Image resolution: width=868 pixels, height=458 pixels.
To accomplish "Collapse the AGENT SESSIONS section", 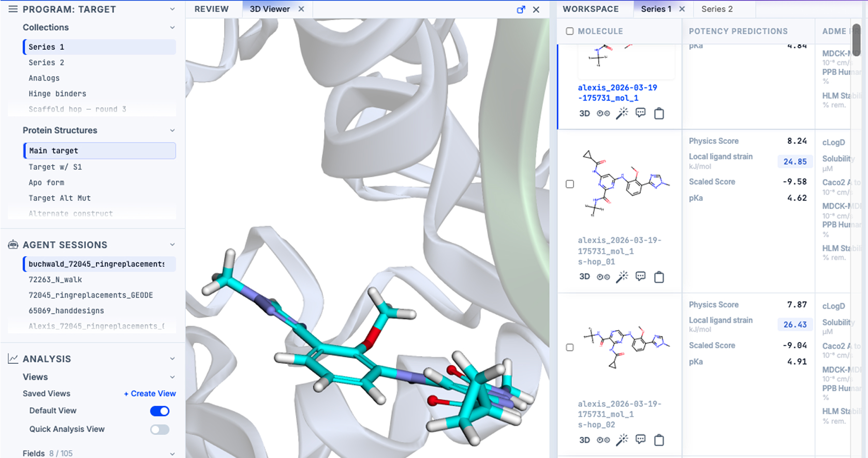I will (172, 245).
